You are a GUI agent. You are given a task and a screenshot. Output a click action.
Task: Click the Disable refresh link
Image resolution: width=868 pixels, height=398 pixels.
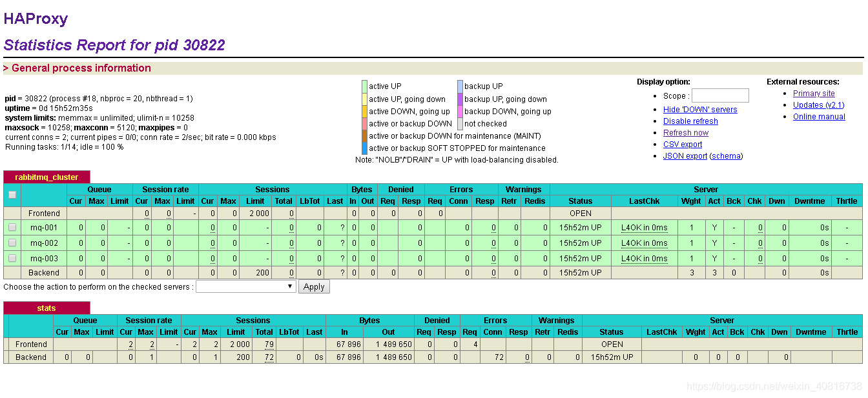(x=690, y=121)
